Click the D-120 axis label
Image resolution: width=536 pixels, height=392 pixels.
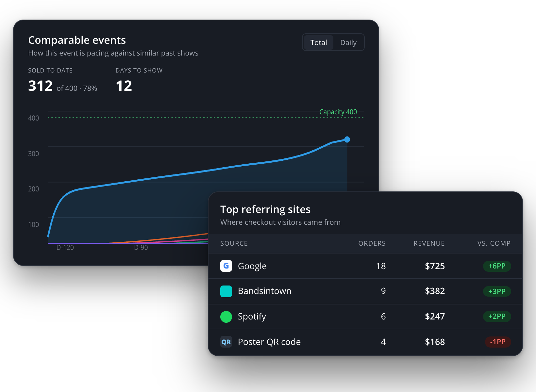pos(65,248)
